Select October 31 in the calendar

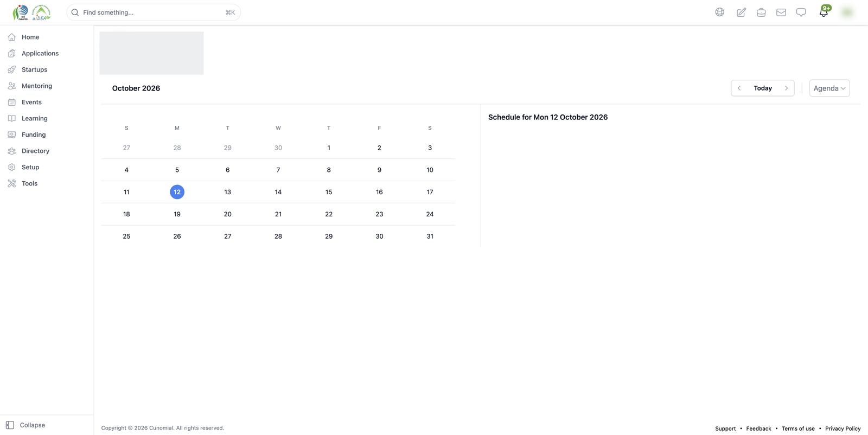pos(430,236)
